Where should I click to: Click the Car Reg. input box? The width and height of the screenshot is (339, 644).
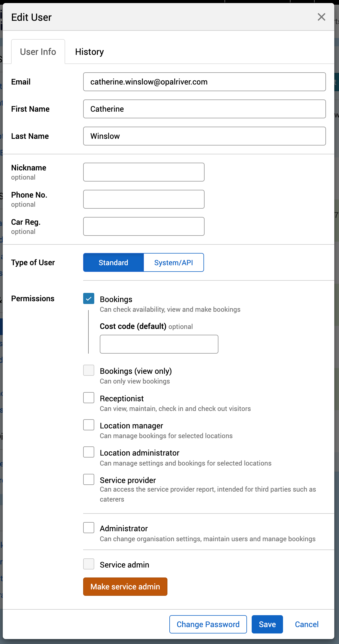[x=144, y=226]
